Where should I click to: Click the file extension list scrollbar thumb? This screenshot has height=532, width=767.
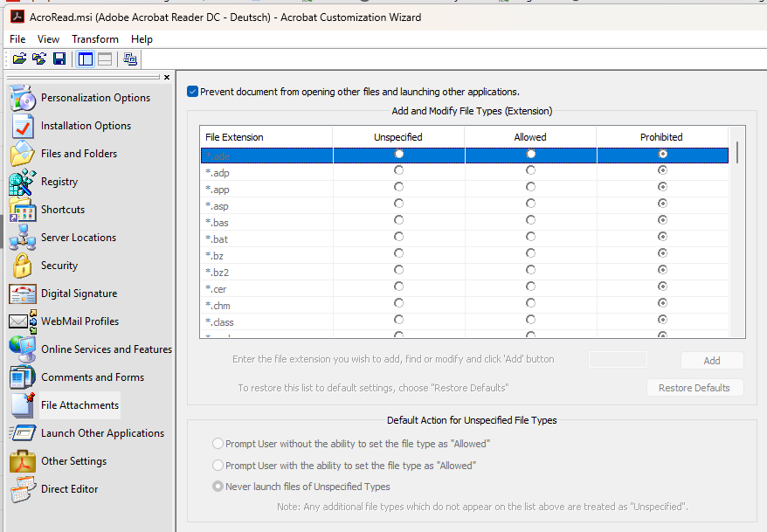point(738,152)
